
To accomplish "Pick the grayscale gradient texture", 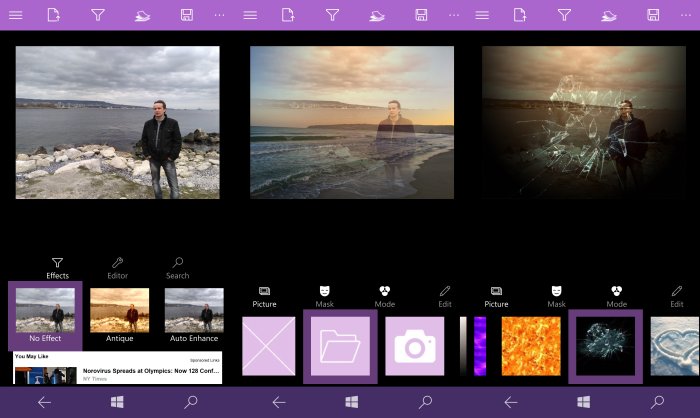I will point(463,346).
